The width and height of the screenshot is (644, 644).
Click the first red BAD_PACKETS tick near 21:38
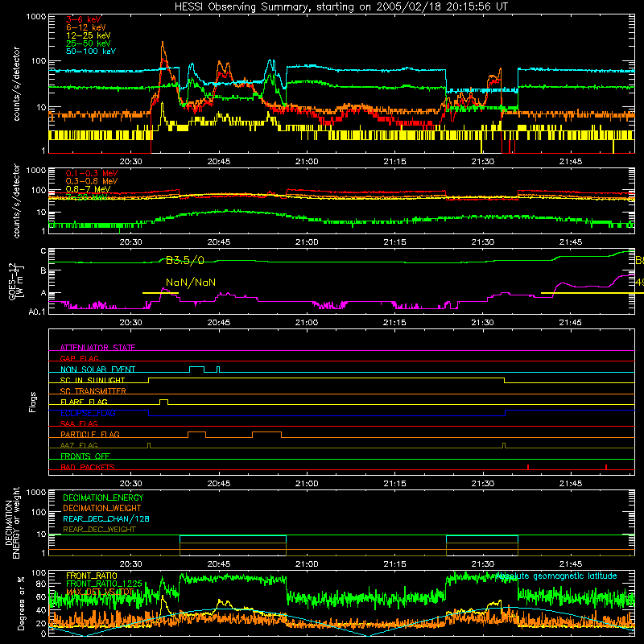click(x=528, y=467)
